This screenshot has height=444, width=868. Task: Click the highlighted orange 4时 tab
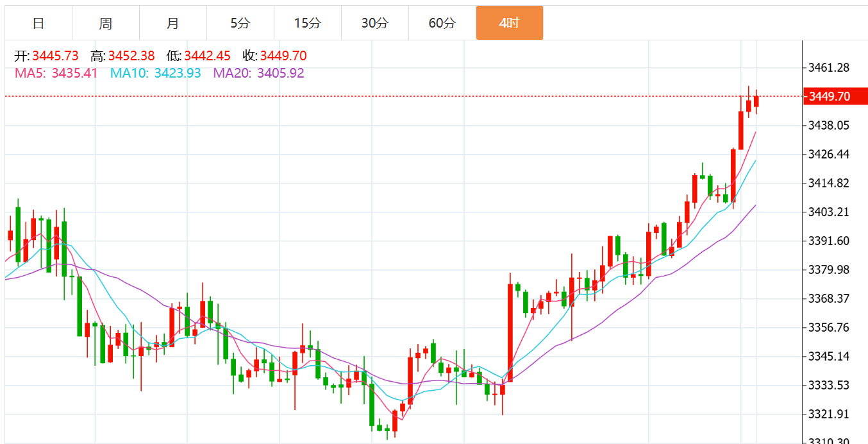pos(510,24)
